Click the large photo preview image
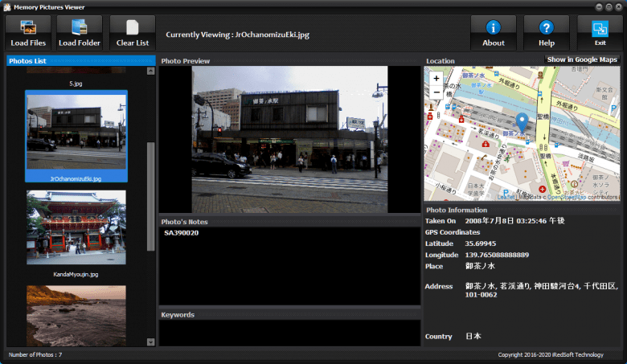The width and height of the screenshot is (627, 364). click(290, 139)
